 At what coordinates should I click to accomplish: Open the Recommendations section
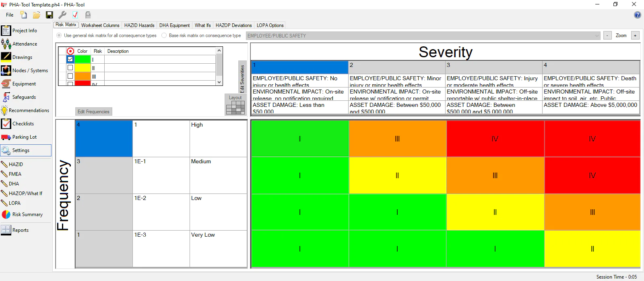[x=25, y=110]
